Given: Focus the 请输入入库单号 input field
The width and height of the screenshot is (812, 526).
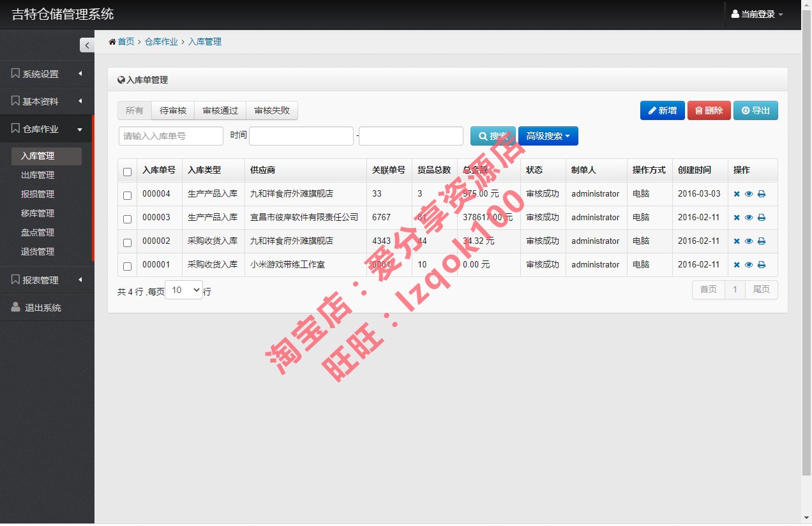Looking at the screenshot, I should click(171, 136).
